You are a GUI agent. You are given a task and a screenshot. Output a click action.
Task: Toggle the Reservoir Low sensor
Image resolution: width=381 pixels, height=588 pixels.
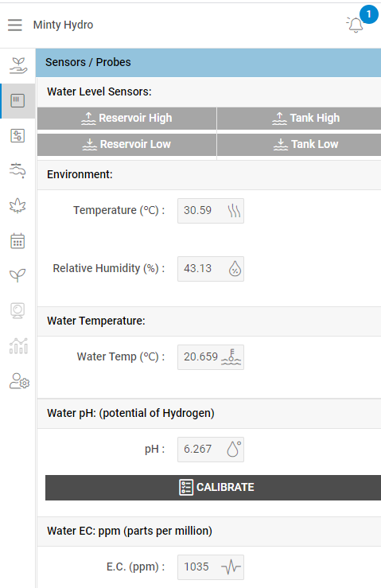click(126, 144)
